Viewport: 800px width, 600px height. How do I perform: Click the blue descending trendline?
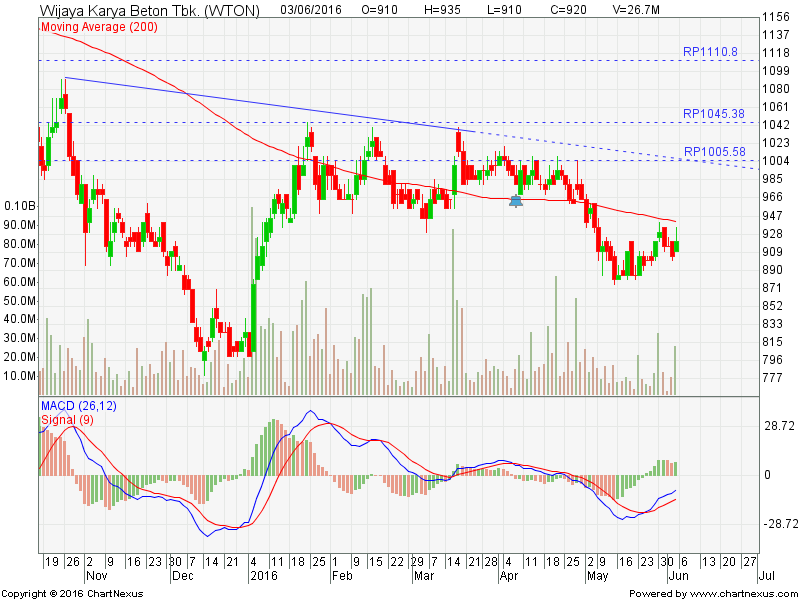tap(270, 105)
